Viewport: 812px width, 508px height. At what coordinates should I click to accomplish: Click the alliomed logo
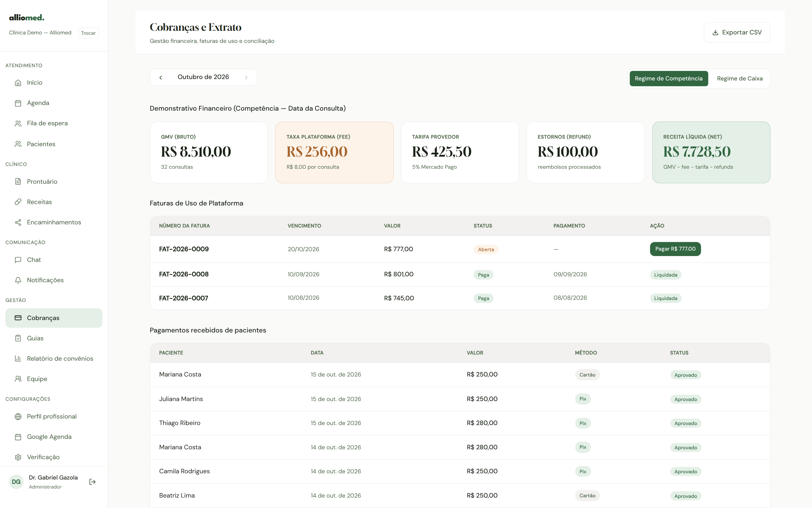[27, 17]
